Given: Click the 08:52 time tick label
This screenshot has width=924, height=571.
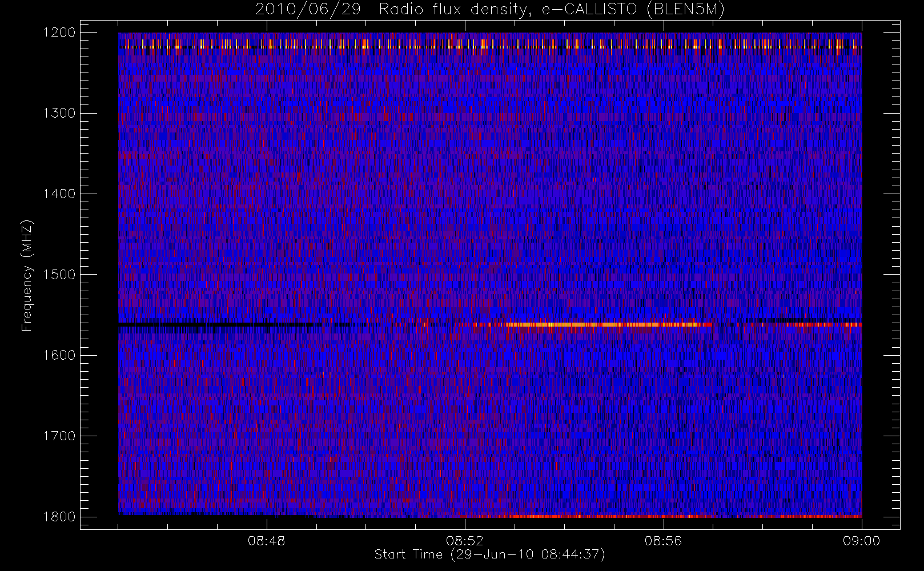Looking at the screenshot, I should click(x=465, y=541).
